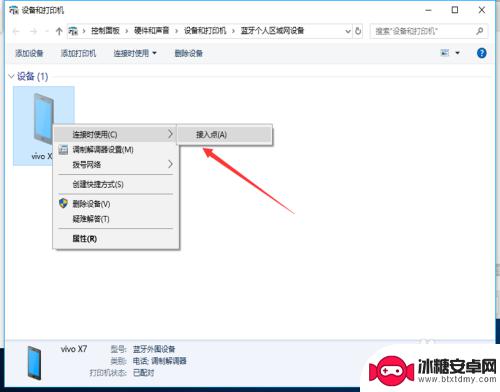
Task: Select 创建快捷方式(S) in context menu
Action: click(x=116, y=184)
